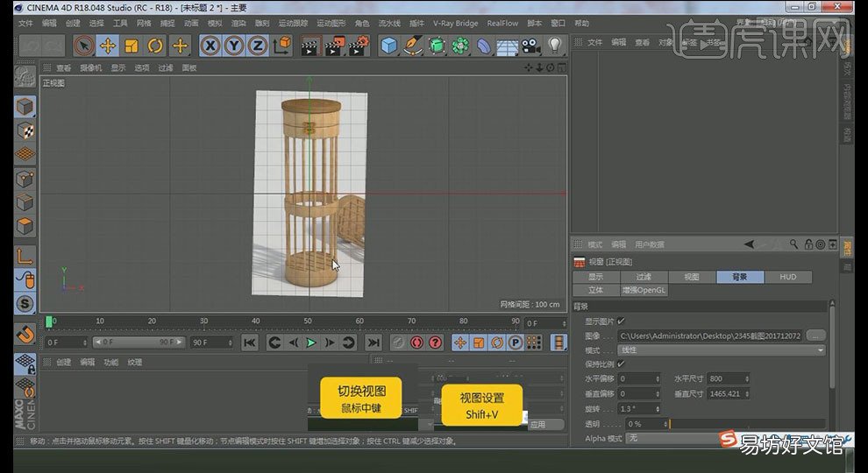Click the red question mark keyframe icon
This screenshot has width=868, height=473.
tap(435, 343)
